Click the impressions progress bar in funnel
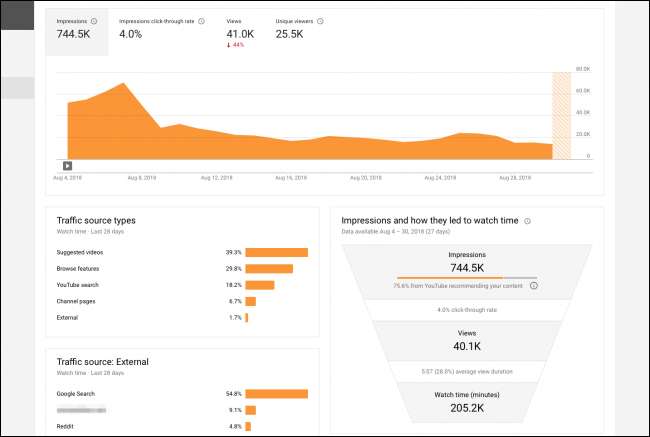Image resolution: width=650 pixels, height=437 pixels. 467,278
